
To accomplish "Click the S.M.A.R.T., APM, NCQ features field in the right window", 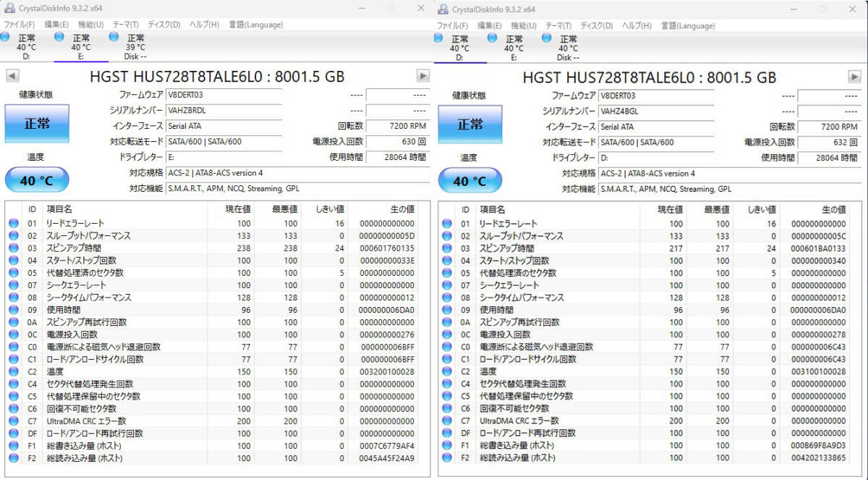I will (730, 189).
